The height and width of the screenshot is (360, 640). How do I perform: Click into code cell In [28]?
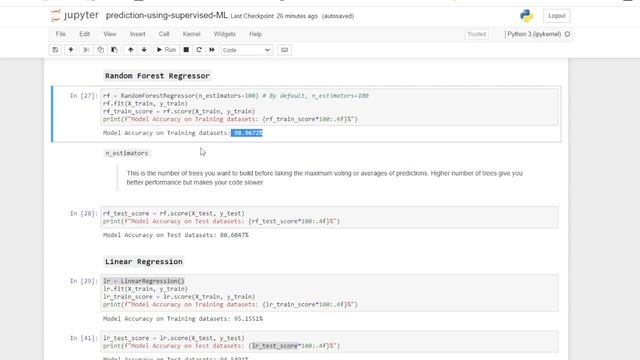[x=329, y=217]
